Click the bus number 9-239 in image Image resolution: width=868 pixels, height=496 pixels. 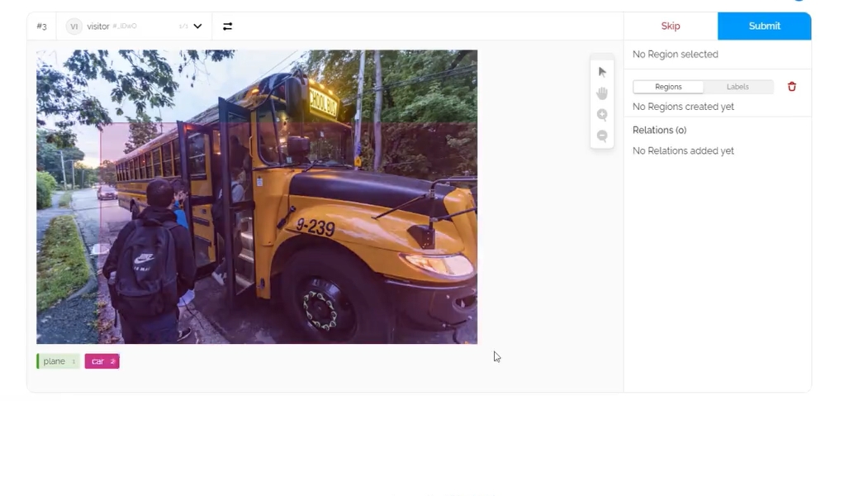pyautogui.click(x=315, y=227)
